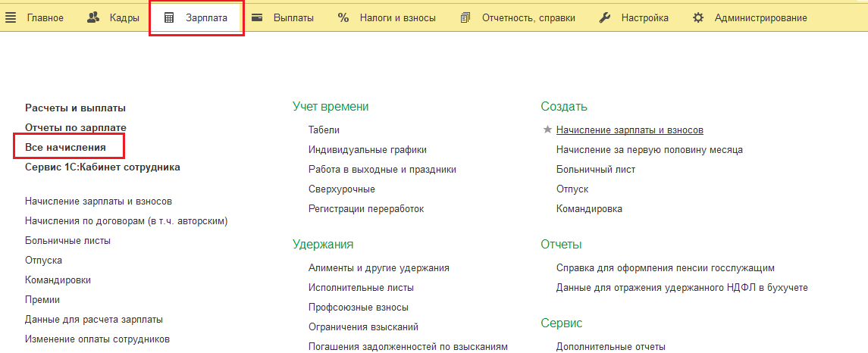Open Расчеты и выплаты
This screenshot has width=868, height=353.
click(75, 108)
